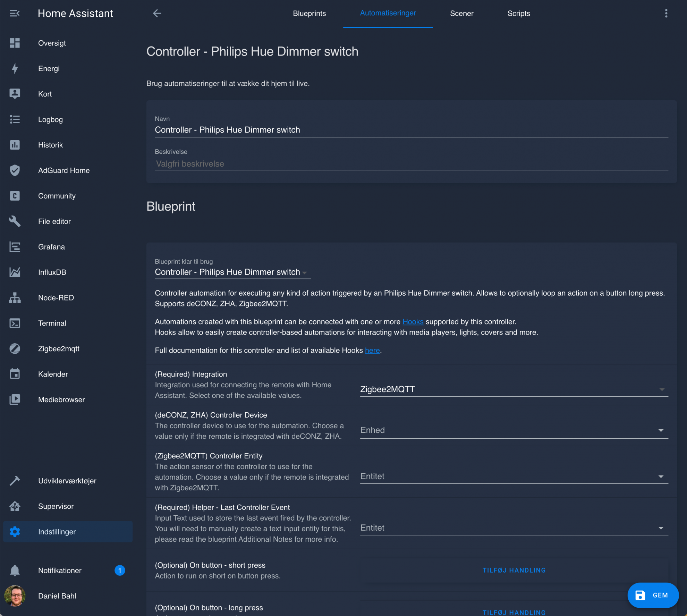
Task: Open the Community HACS icon
Action: click(15, 196)
